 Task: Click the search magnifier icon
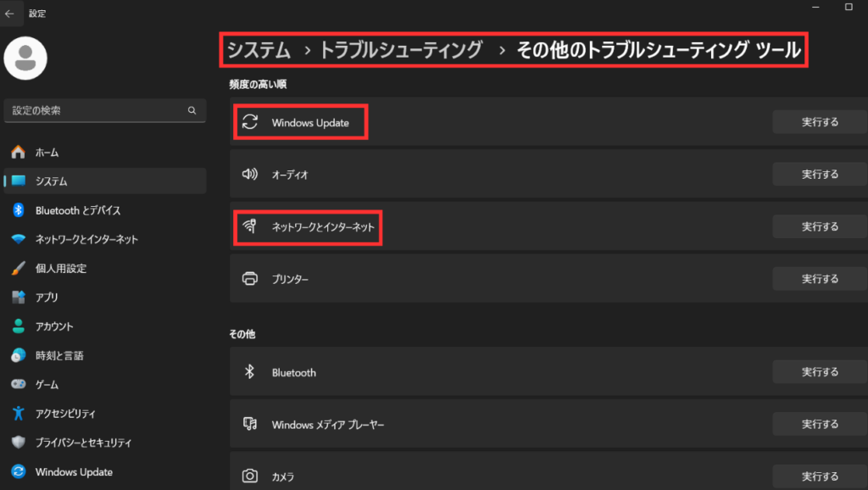(192, 110)
